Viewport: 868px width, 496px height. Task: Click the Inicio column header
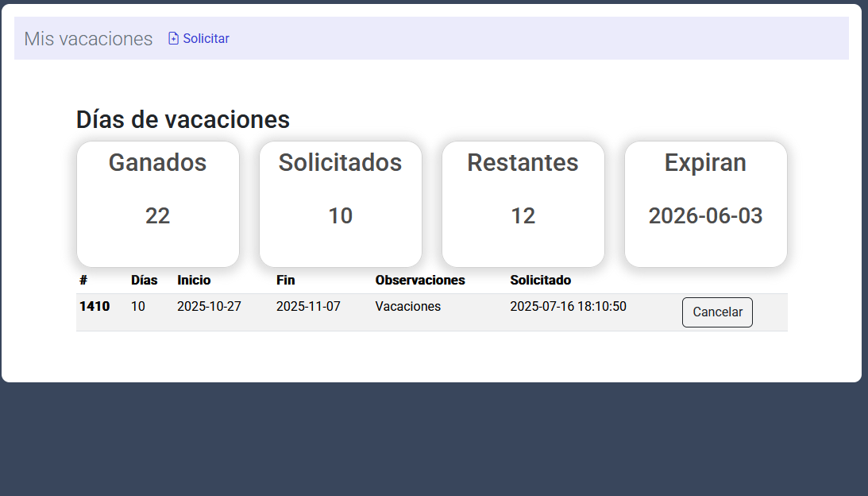click(194, 280)
